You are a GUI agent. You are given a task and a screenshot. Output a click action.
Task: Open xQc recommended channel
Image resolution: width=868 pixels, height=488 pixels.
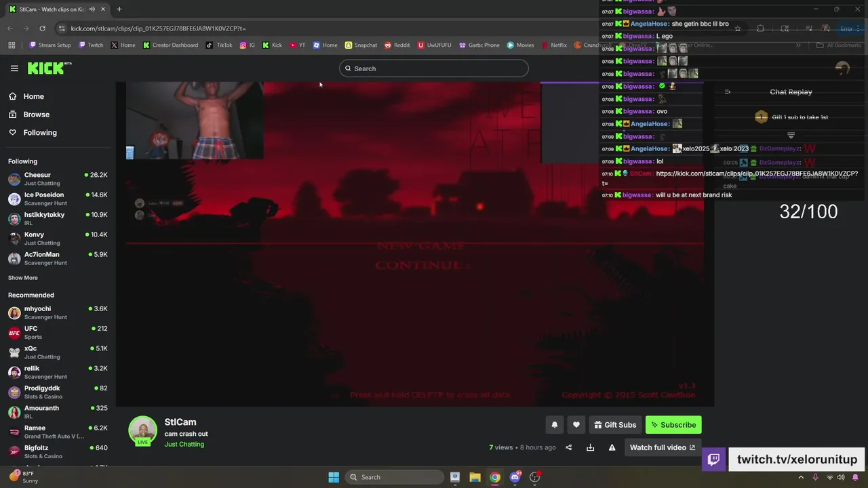[58, 352]
